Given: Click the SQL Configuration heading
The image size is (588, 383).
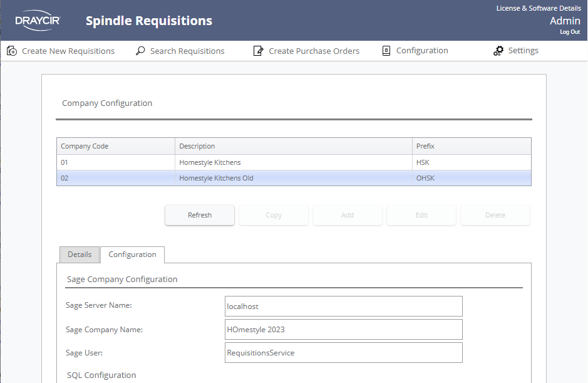Looking at the screenshot, I should pyautogui.click(x=101, y=375).
